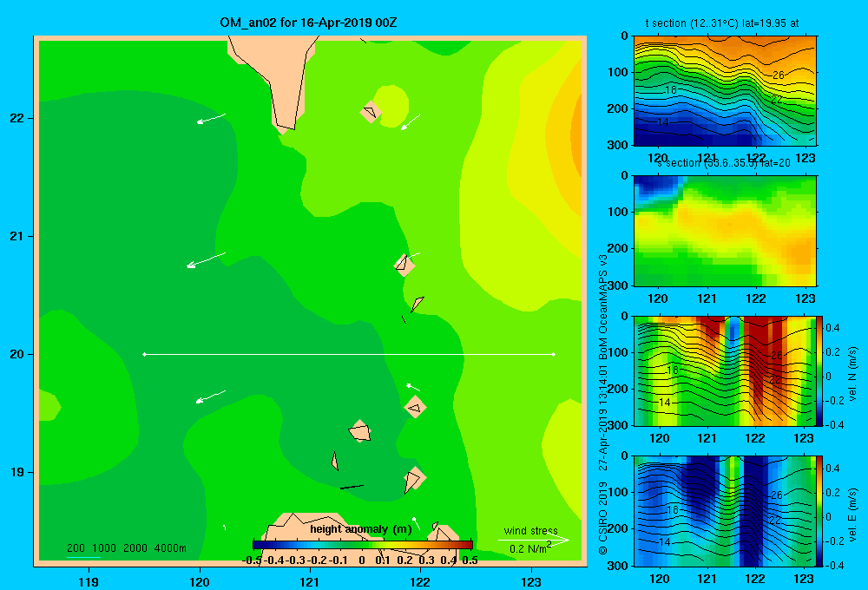Click the main map's latitude 22 label
The image size is (868, 590).
[17, 118]
